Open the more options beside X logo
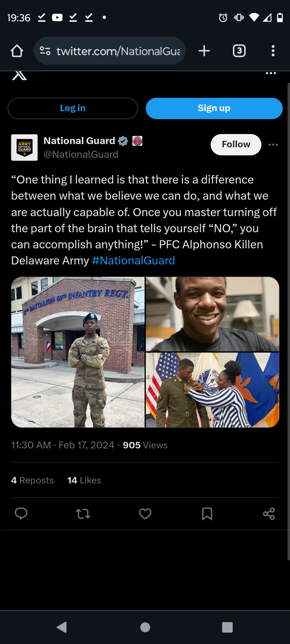 pos(271,73)
